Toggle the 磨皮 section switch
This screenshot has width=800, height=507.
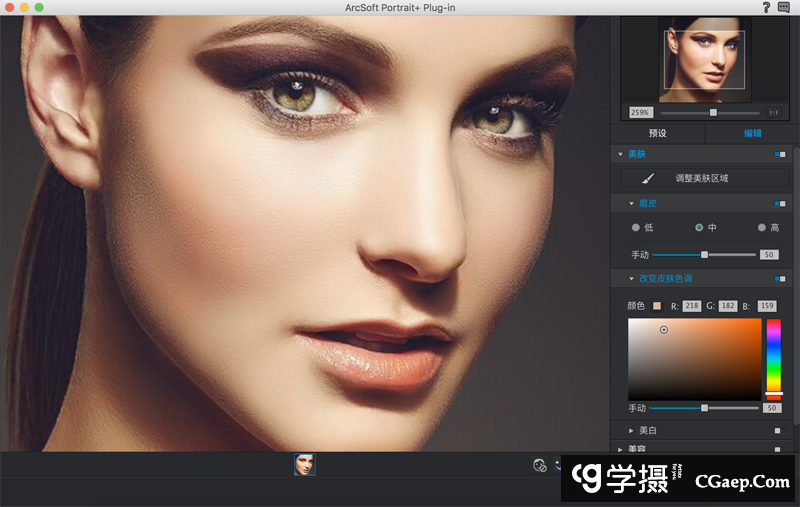pyautogui.click(x=780, y=203)
